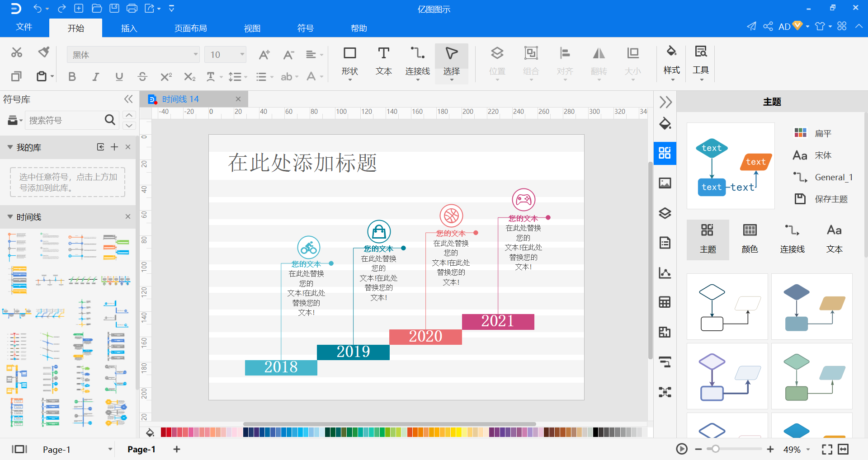Toggle Subscript formatting
This screenshot has height=460, width=868.
[190, 77]
